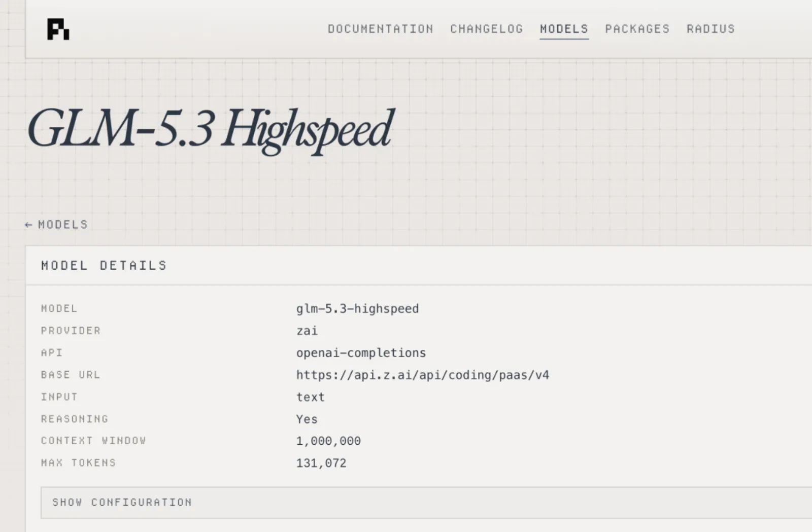The width and height of the screenshot is (812, 532).
Task: Click the Context Window field label
Action: click(x=93, y=441)
